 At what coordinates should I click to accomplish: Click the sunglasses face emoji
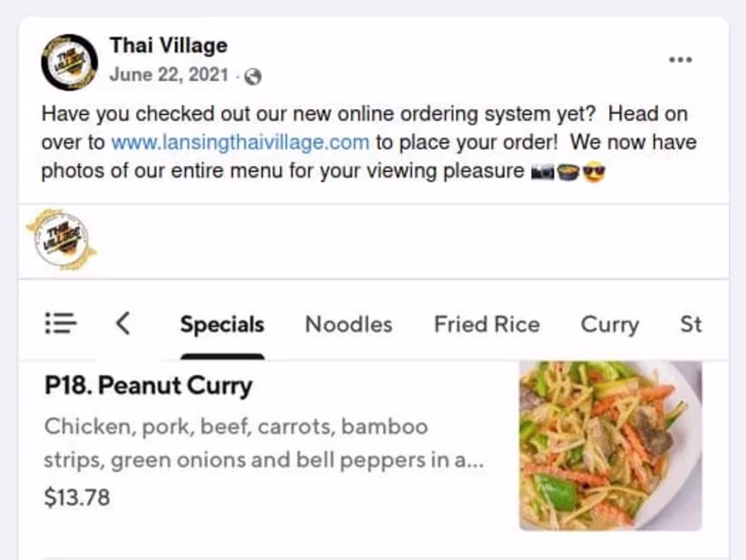tap(593, 172)
